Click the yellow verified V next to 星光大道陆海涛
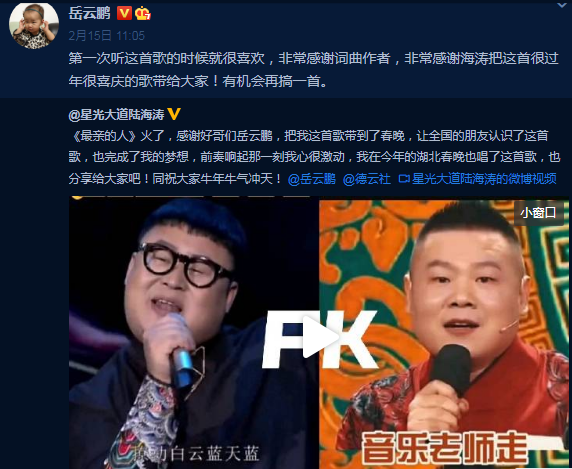Screen dimensions: 572x469 click(x=174, y=115)
